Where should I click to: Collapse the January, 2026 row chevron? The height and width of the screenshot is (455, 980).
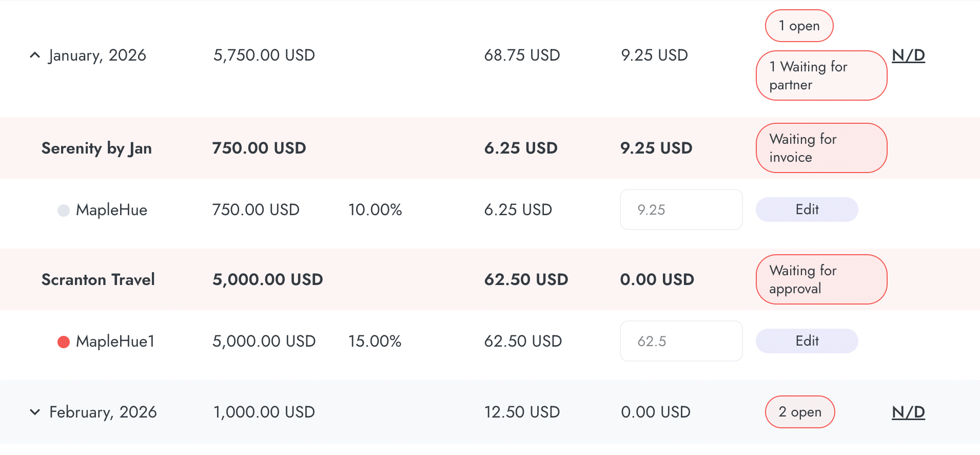[x=34, y=55]
